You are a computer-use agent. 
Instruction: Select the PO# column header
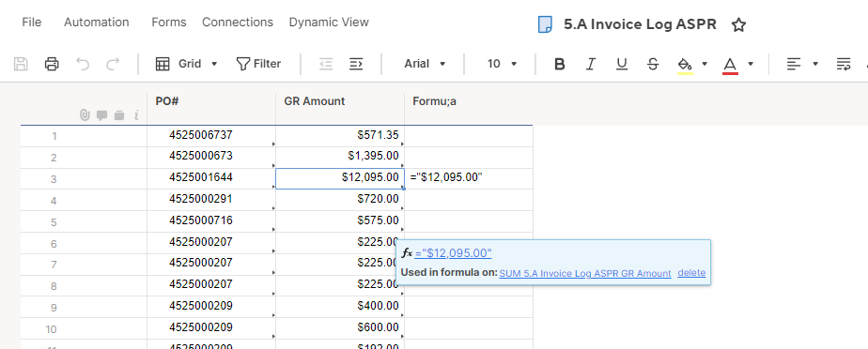tap(211, 109)
